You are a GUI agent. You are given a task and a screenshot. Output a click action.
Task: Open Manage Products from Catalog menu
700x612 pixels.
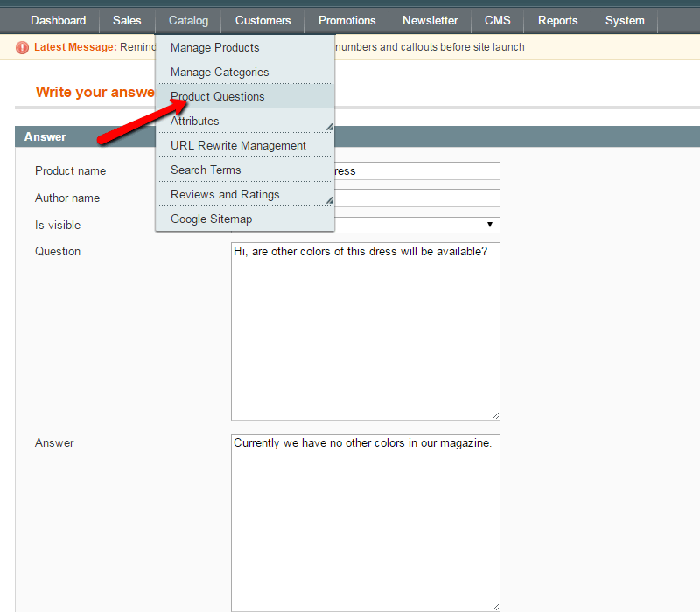pyautogui.click(x=214, y=47)
